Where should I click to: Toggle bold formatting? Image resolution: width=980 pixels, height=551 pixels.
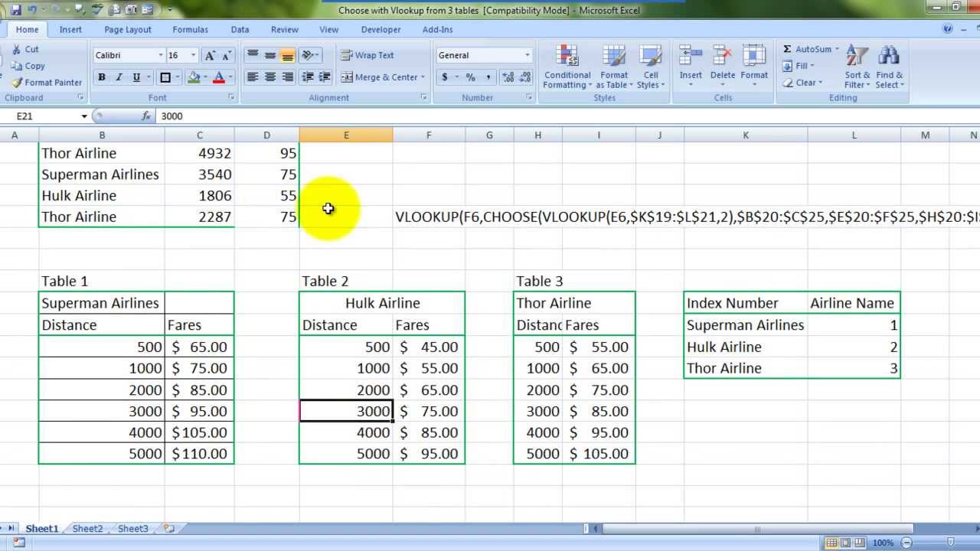click(x=101, y=77)
